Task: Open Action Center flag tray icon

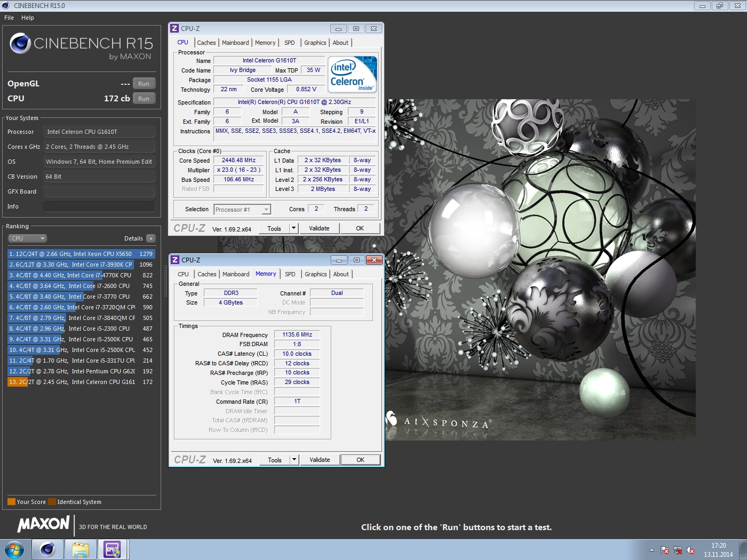Action: (665, 550)
